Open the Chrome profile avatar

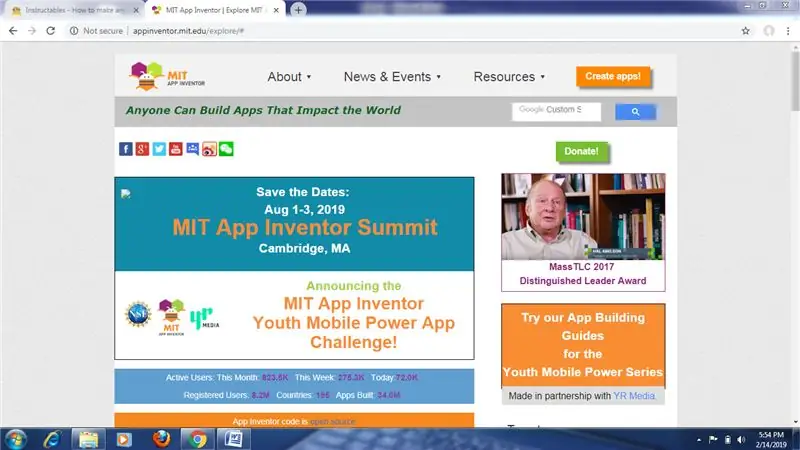pyautogui.click(x=768, y=31)
